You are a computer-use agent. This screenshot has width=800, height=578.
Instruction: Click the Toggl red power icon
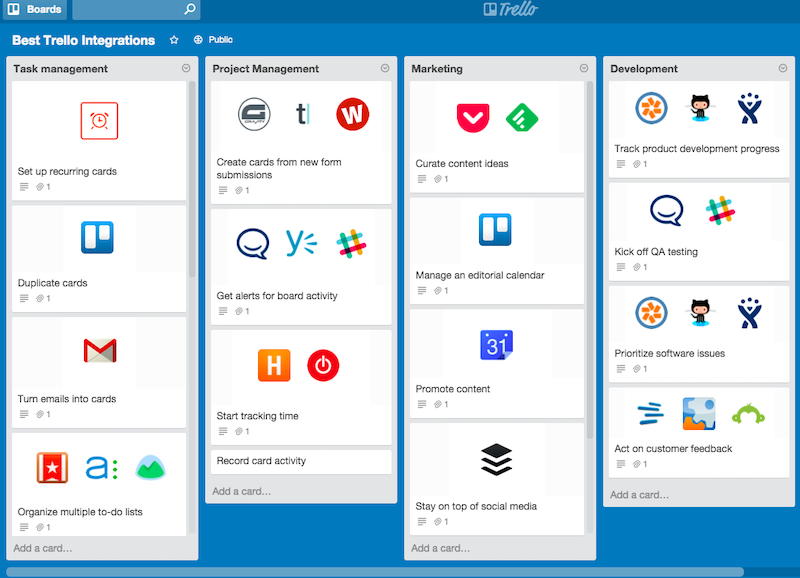pyautogui.click(x=323, y=365)
